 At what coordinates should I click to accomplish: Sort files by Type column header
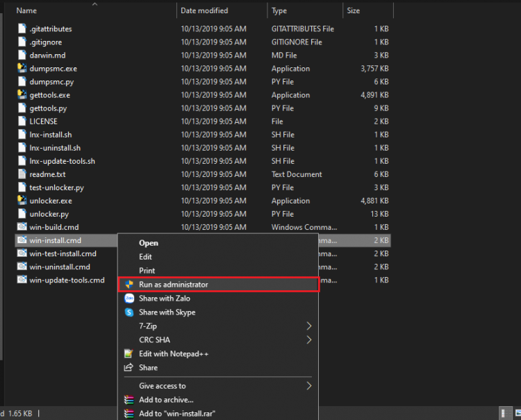coord(279,10)
